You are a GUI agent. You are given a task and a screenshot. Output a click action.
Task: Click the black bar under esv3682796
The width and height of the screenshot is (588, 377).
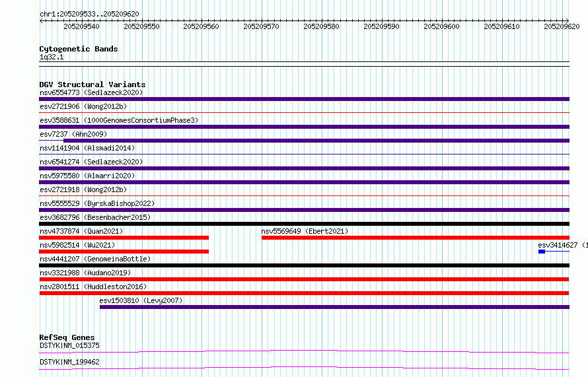304,224
